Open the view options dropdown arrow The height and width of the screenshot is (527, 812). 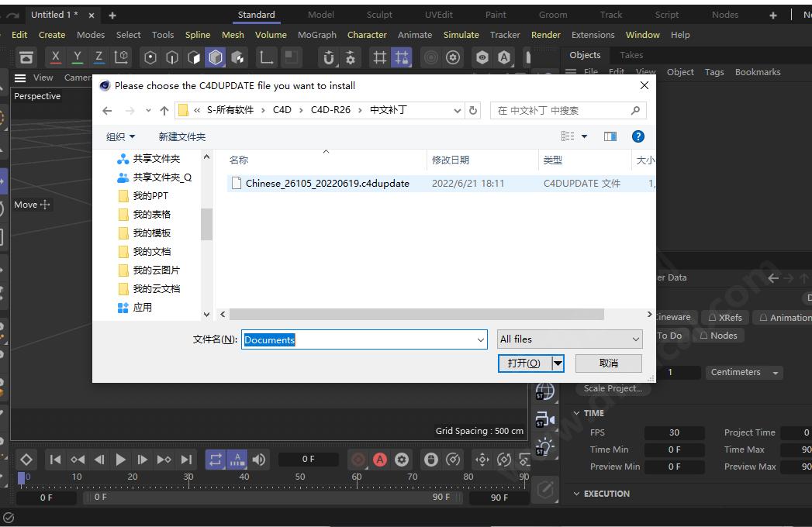coord(584,136)
